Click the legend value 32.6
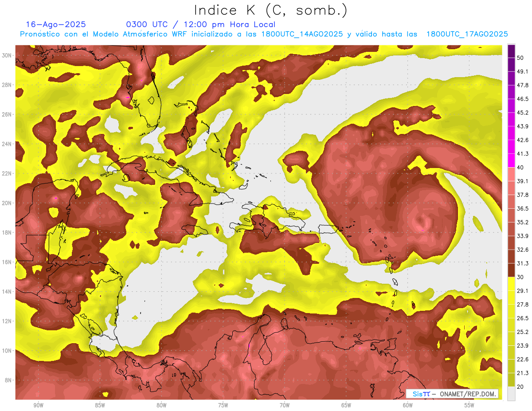532x411 pixels. (x=523, y=250)
